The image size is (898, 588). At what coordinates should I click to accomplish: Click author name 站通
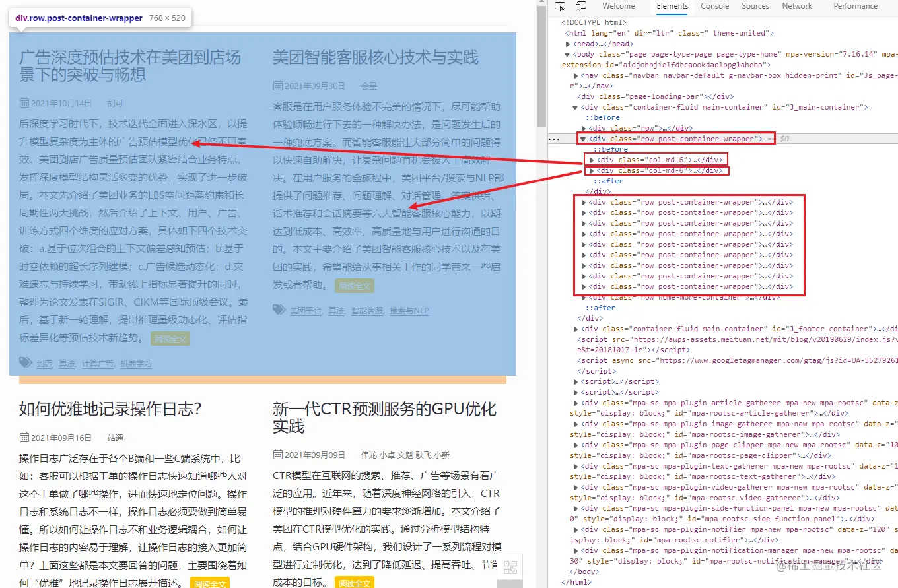(x=116, y=438)
